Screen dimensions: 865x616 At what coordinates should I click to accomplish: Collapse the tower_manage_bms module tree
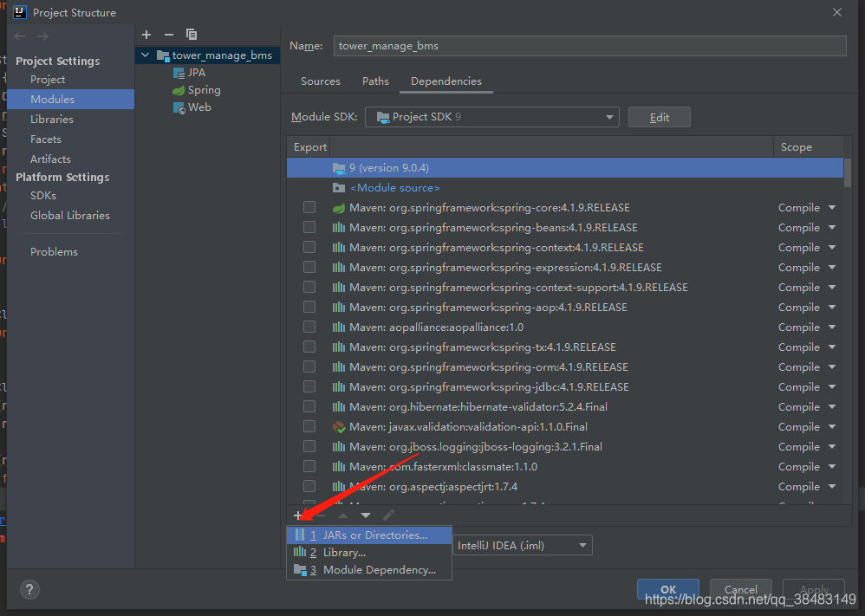pyautogui.click(x=146, y=55)
